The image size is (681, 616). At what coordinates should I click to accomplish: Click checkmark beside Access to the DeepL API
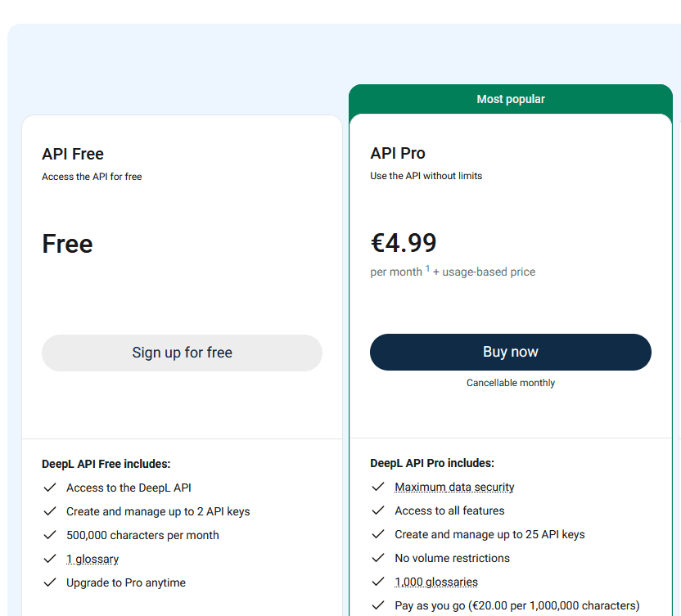click(49, 488)
